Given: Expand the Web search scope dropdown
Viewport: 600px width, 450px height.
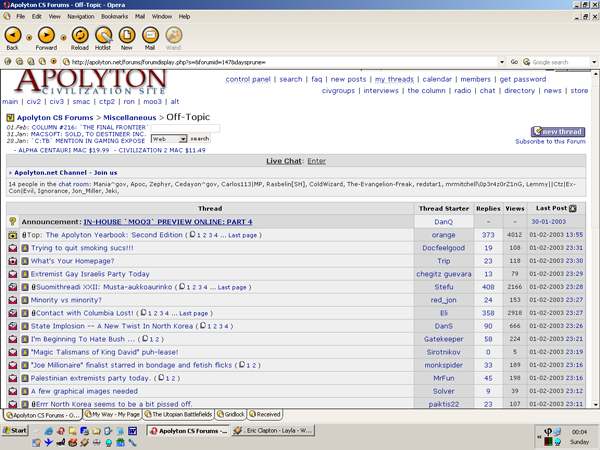Looking at the screenshot, I should click(x=183, y=139).
